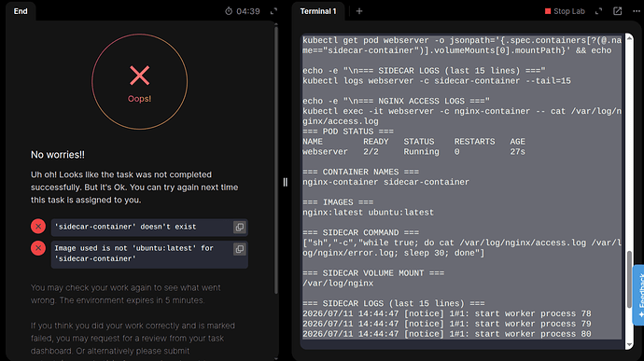Screen dimensions: 644x361
Task: Click the terminal scrollbar thumb
Action: coord(629,279)
